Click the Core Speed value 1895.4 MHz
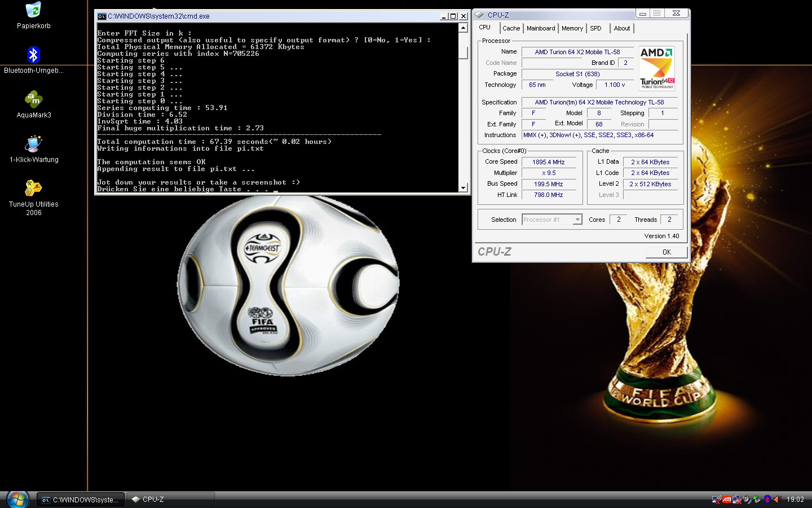This screenshot has height=508, width=812. click(549, 162)
